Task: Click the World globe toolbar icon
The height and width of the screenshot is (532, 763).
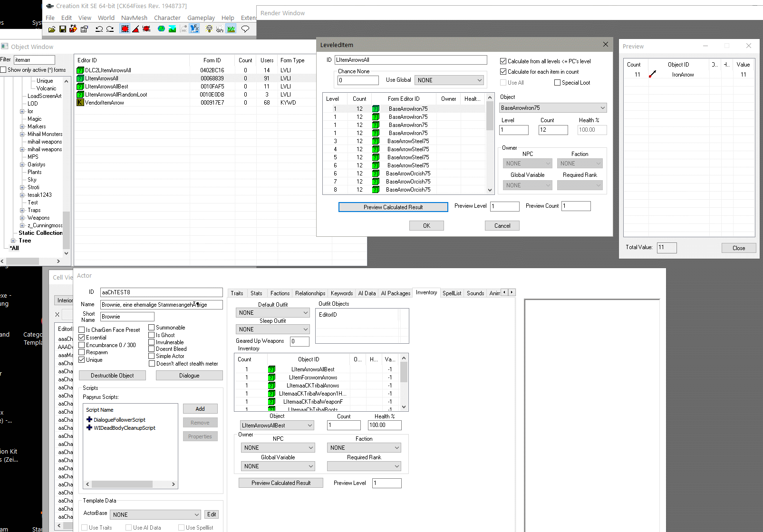Action: coord(161,29)
